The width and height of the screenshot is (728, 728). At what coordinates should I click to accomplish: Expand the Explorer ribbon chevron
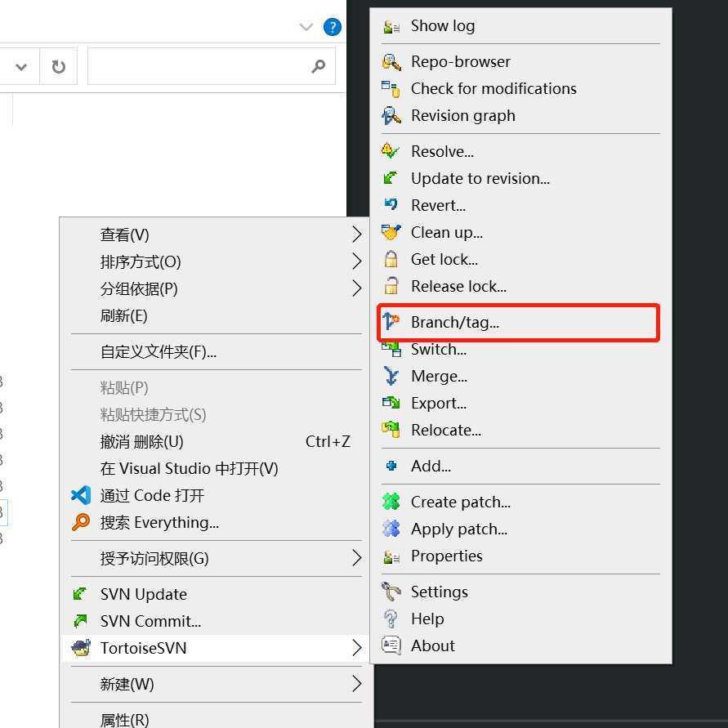point(306,27)
